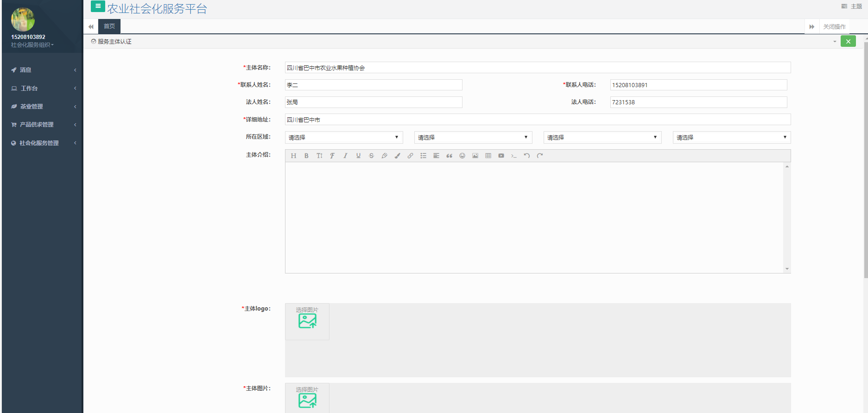Screen dimensions: 868x413
Task: Toggle the sidebar with the green hamburger button
Action: (98, 6)
